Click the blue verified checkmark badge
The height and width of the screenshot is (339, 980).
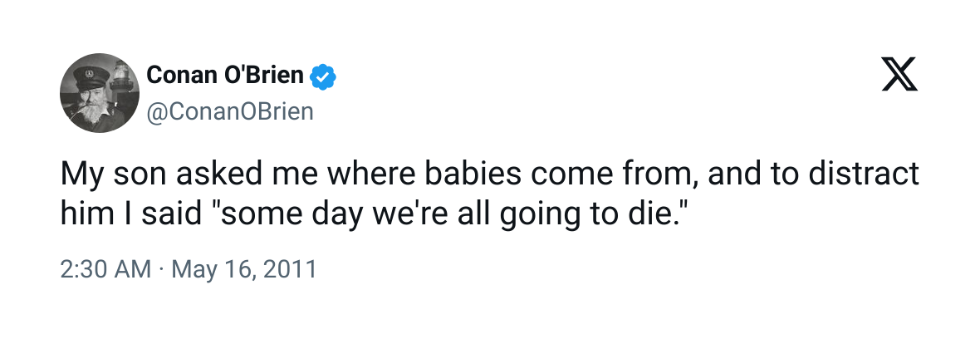(322, 77)
